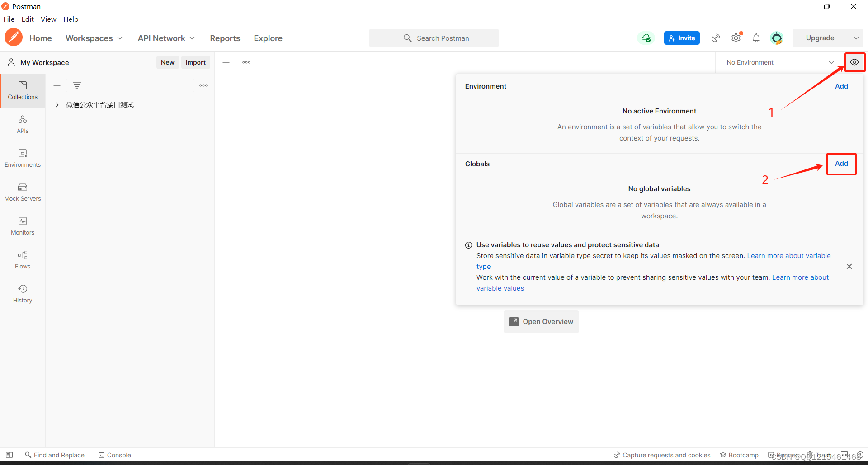Viewport: 868px width, 465px height.
Task: Expand the 微信公众平台接口测试 collection
Action: point(57,105)
